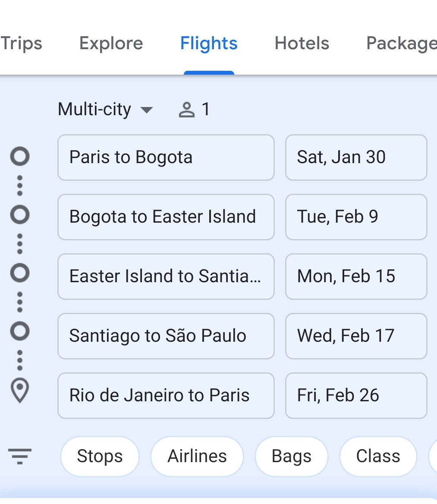Change the Wed, Feb 17 date field
The height and width of the screenshot is (504, 437).
pos(356,336)
